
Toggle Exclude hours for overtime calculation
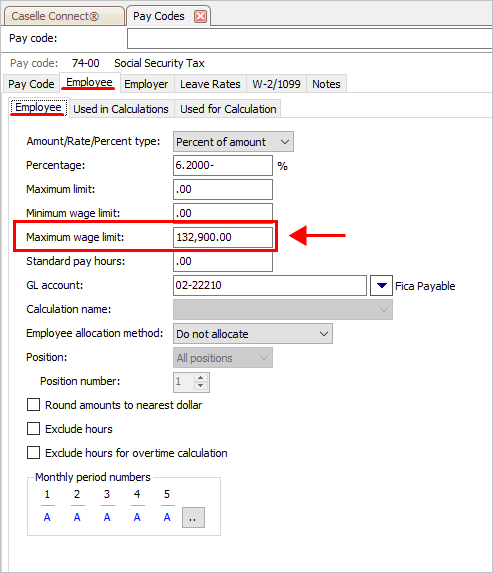pos(34,453)
